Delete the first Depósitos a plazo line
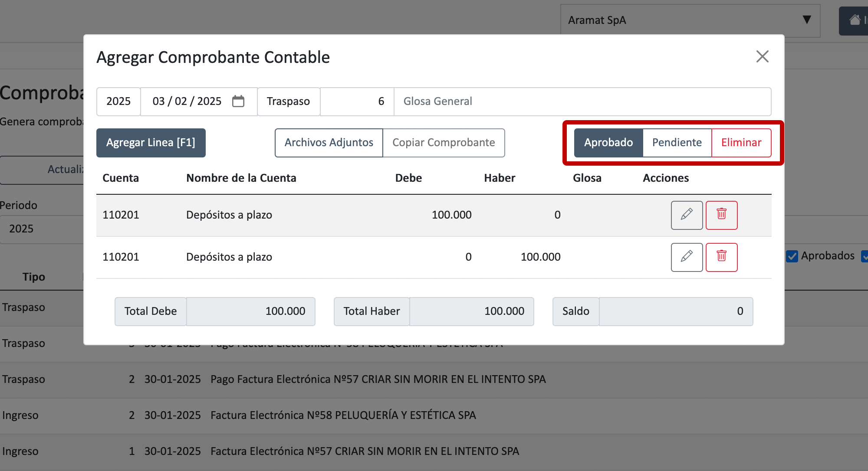 click(x=721, y=215)
